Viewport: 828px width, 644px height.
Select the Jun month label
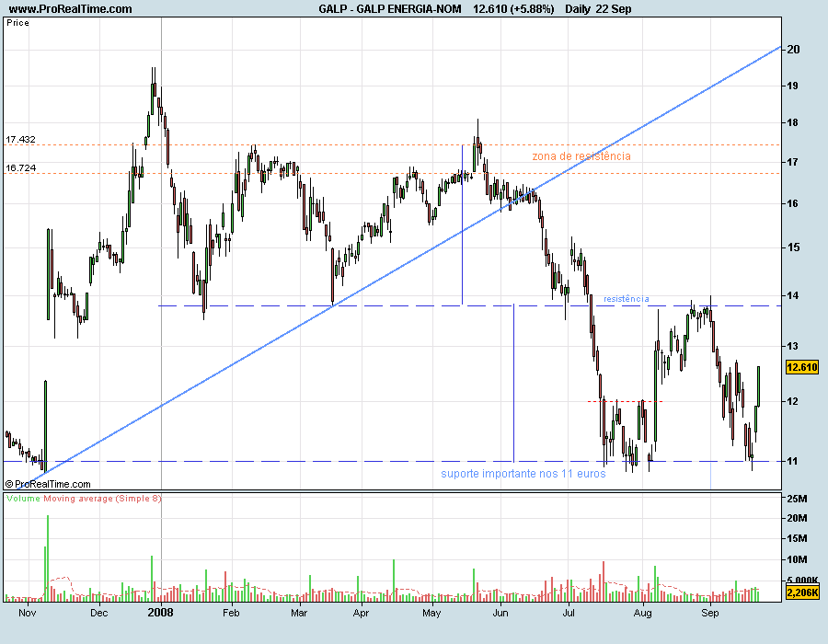(500, 613)
